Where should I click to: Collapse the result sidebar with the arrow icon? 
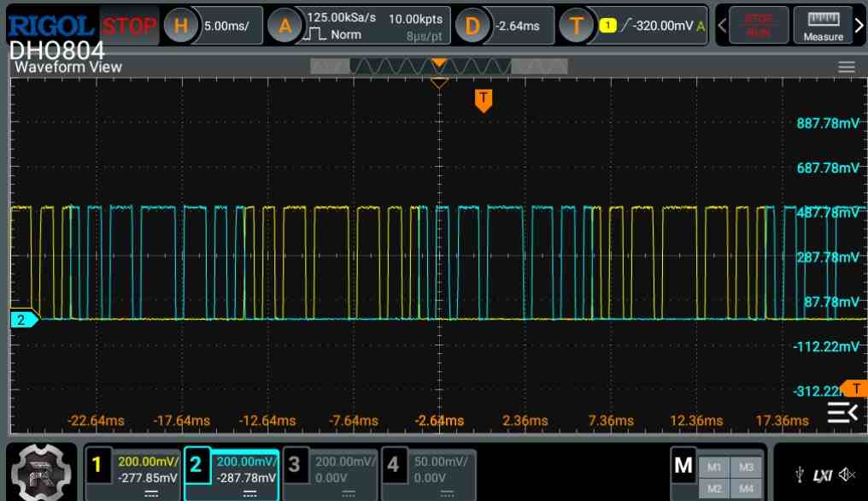point(842,413)
